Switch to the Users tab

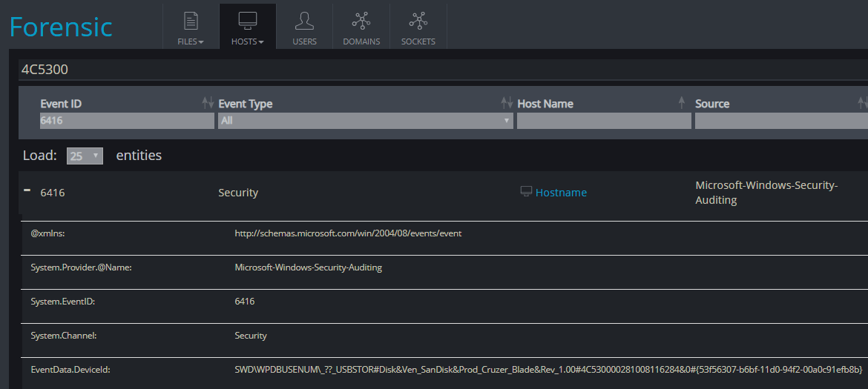[304, 26]
